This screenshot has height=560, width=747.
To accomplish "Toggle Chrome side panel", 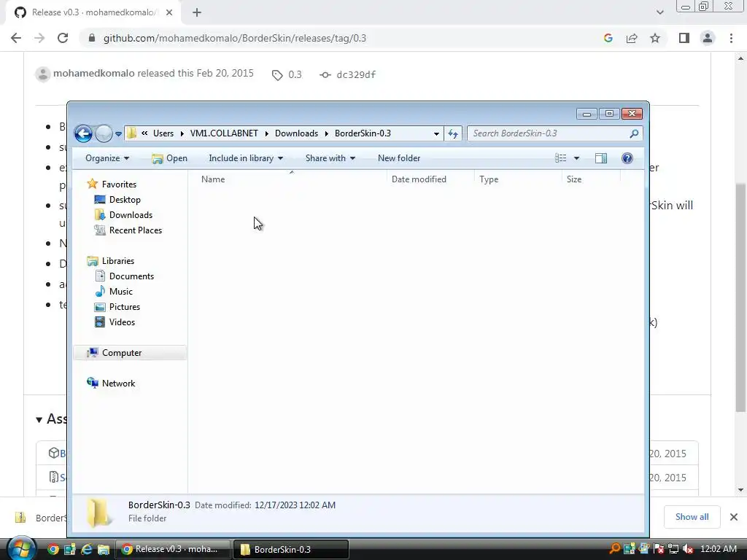I will 684,38.
